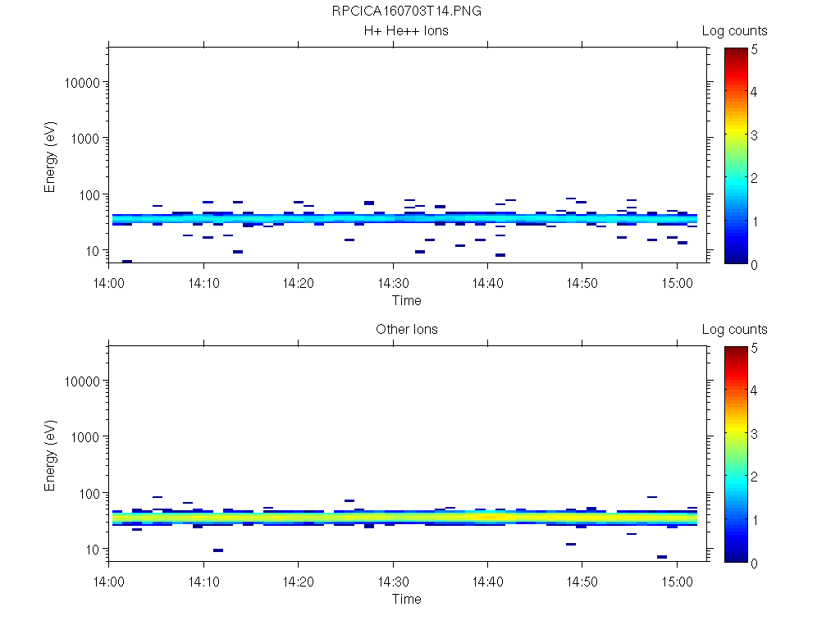Click the bottom color bar label 1

tap(755, 519)
